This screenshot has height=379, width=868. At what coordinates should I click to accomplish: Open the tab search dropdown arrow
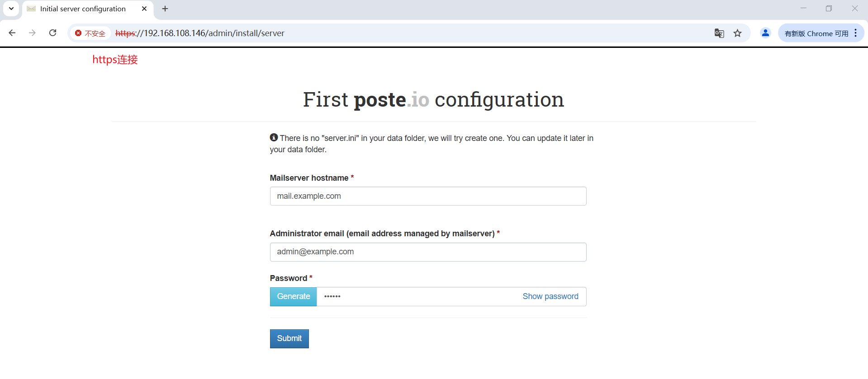(x=11, y=9)
